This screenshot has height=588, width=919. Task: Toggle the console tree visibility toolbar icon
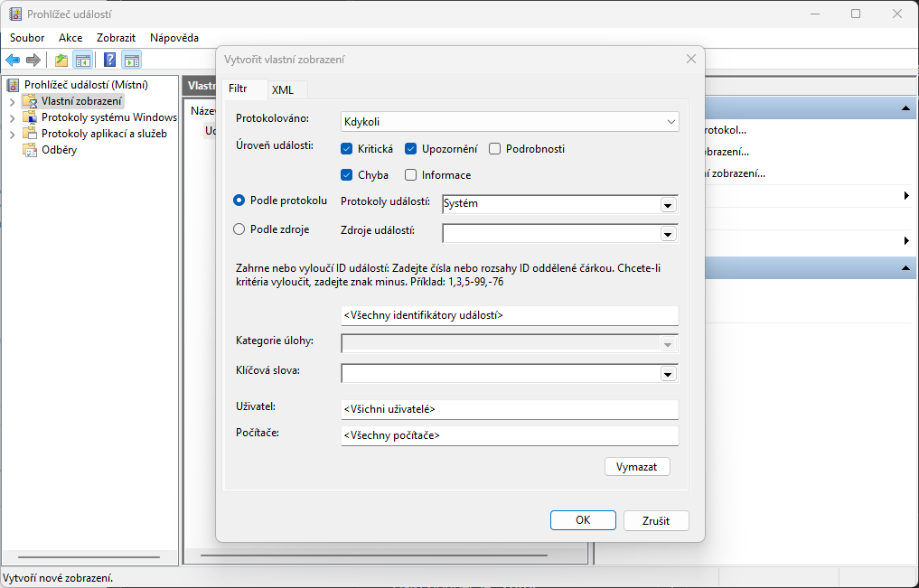[x=82, y=60]
